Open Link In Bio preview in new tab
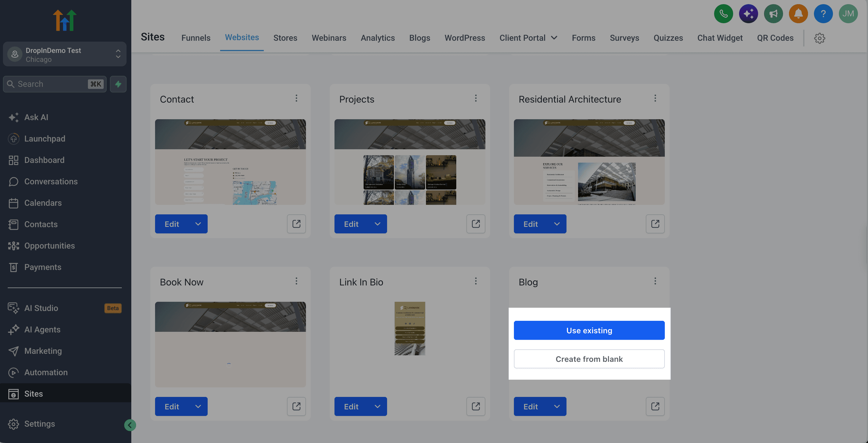This screenshot has width=868, height=443. (x=476, y=407)
